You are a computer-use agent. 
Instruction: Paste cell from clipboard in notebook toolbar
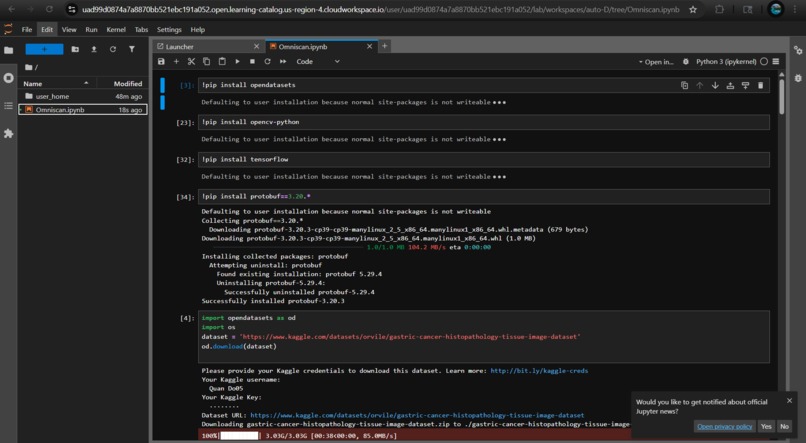coord(222,61)
